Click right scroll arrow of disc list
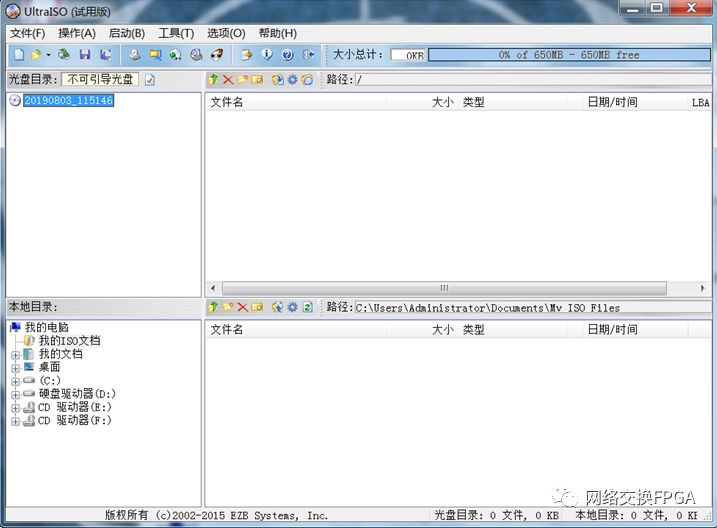 (x=703, y=288)
